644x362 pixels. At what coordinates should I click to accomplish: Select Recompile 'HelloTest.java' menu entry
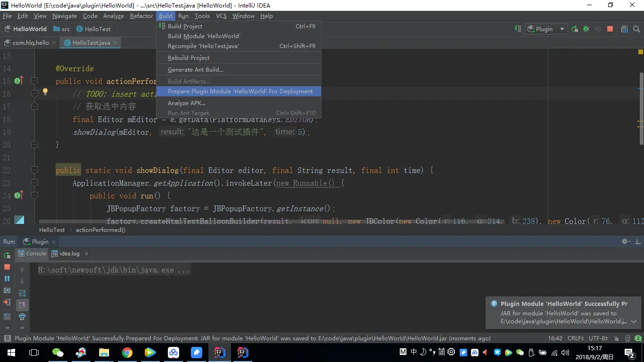pyautogui.click(x=239, y=46)
